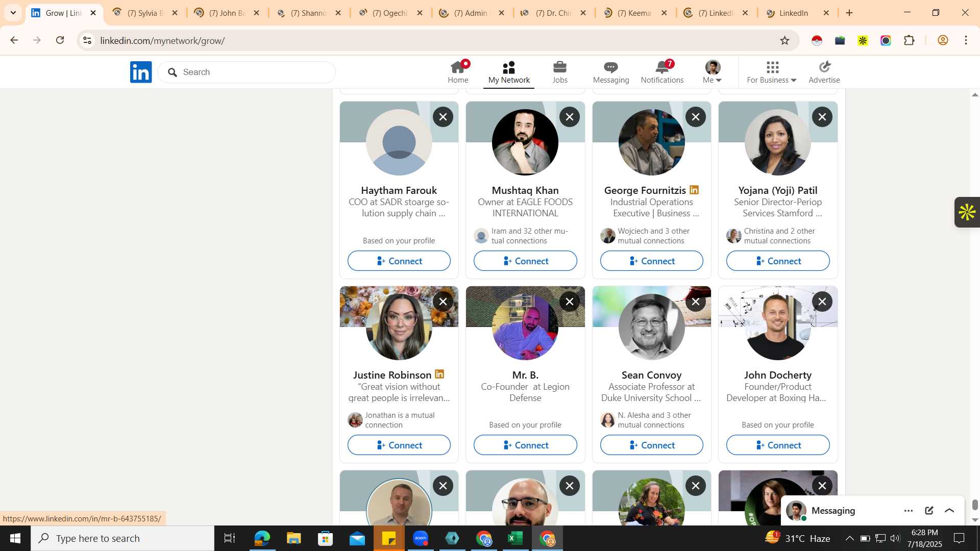
Task: Open the LinkedIn logo home link
Action: (141, 72)
